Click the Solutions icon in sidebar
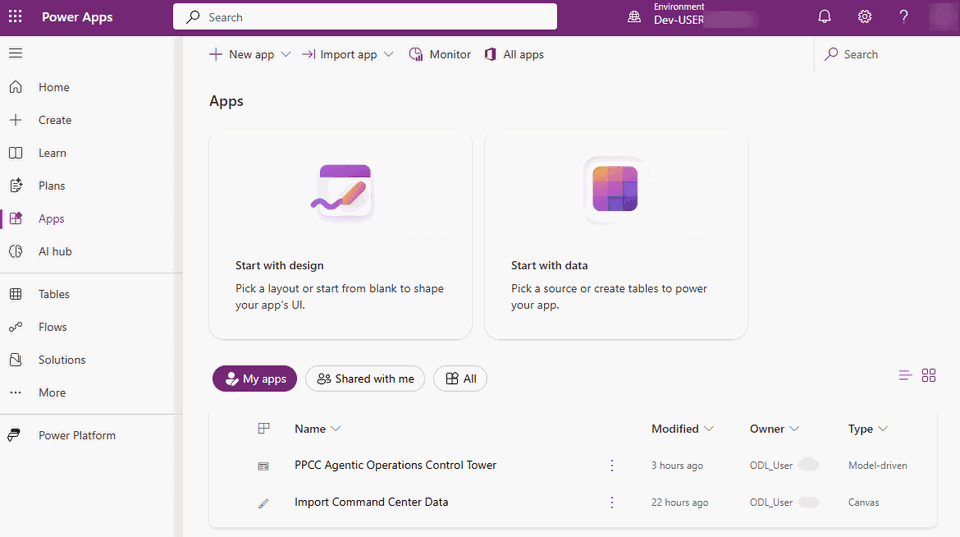This screenshot has height=537, width=960. pyautogui.click(x=15, y=360)
